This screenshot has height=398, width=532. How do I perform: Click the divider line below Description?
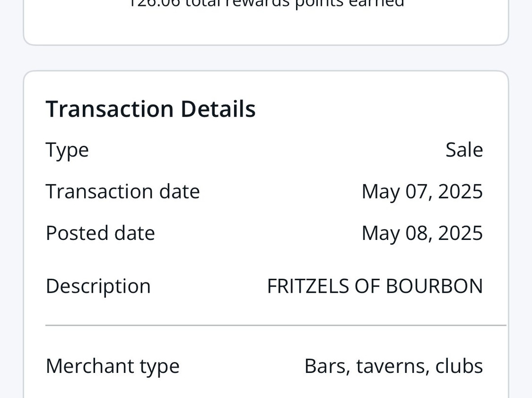click(275, 325)
